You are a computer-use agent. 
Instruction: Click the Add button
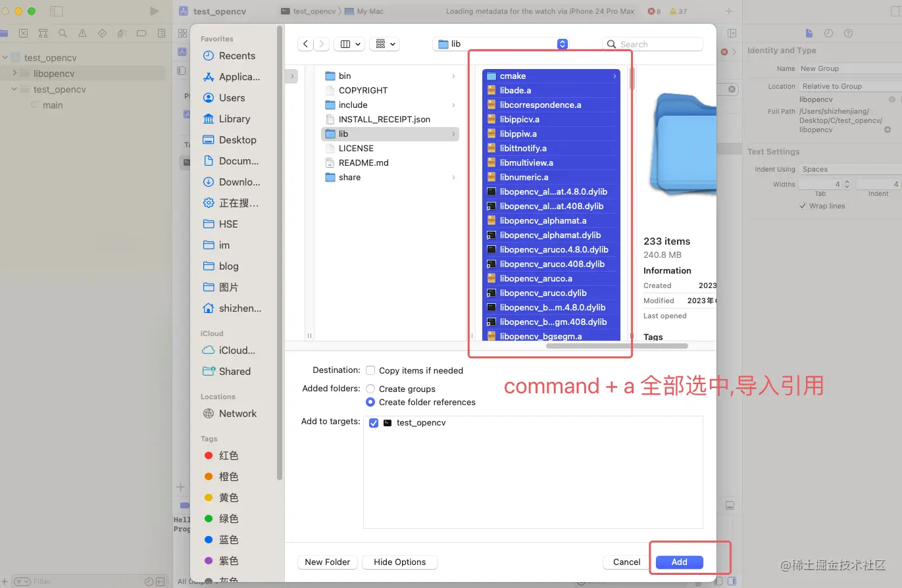(680, 562)
